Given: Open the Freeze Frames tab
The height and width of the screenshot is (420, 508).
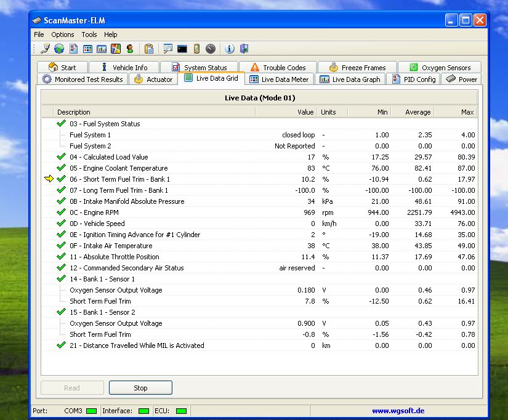Looking at the screenshot, I should (x=357, y=67).
